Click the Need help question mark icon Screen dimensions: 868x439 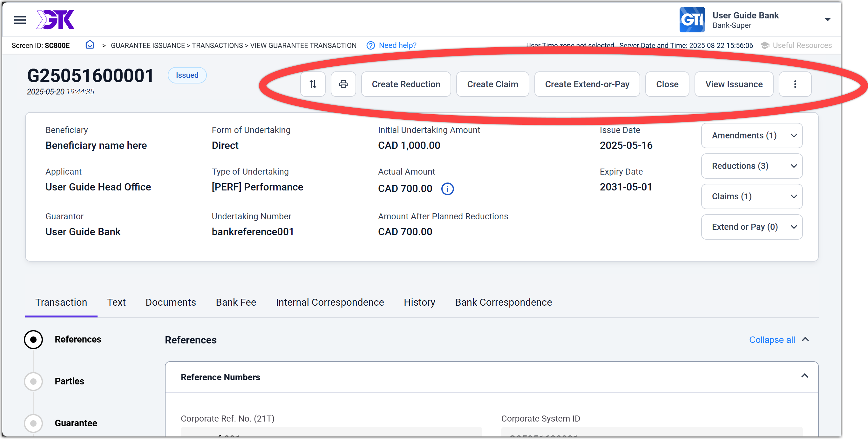point(371,45)
